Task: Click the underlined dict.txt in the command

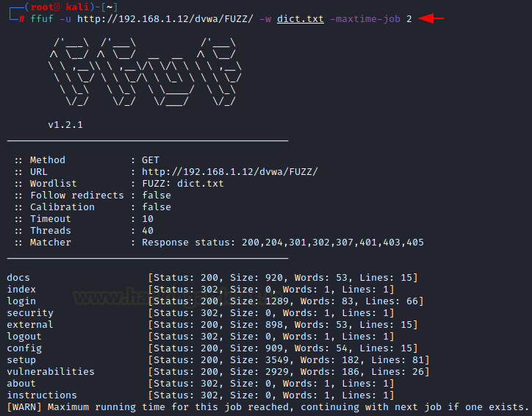Action: [x=300, y=18]
